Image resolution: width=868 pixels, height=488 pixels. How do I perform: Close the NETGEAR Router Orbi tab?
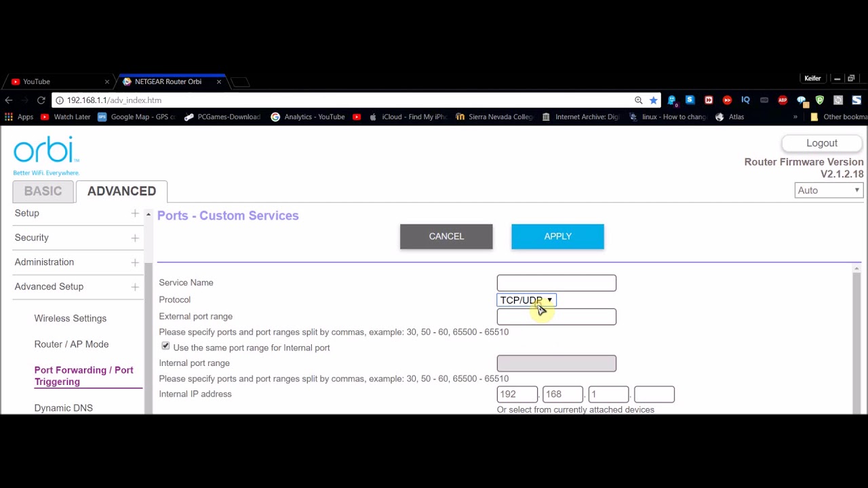click(218, 81)
